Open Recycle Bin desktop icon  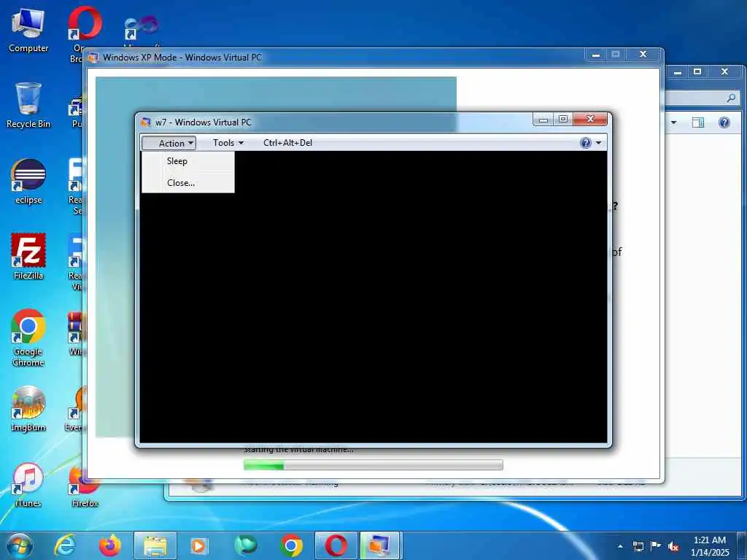pyautogui.click(x=28, y=106)
